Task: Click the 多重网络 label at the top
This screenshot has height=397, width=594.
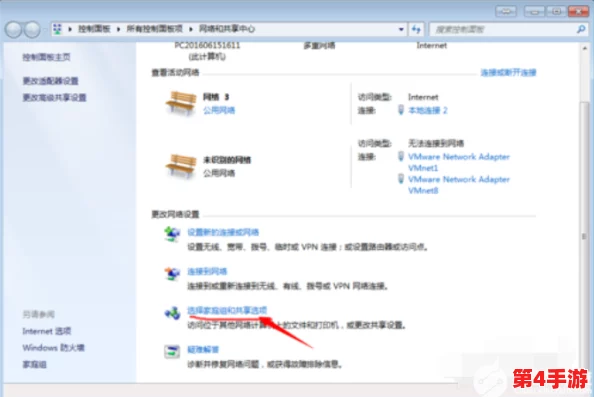Action: coord(319,45)
